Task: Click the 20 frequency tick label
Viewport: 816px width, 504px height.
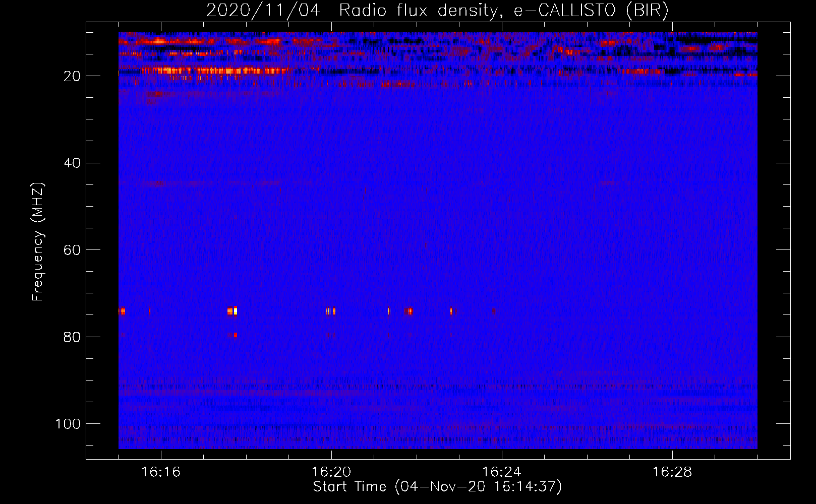Action: click(72, 76)
